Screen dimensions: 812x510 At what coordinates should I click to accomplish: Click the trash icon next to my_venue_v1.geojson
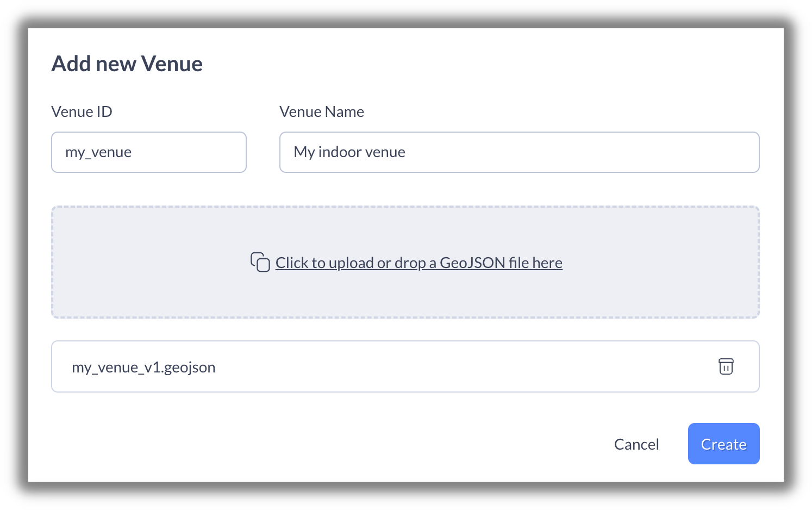(727, 366)
